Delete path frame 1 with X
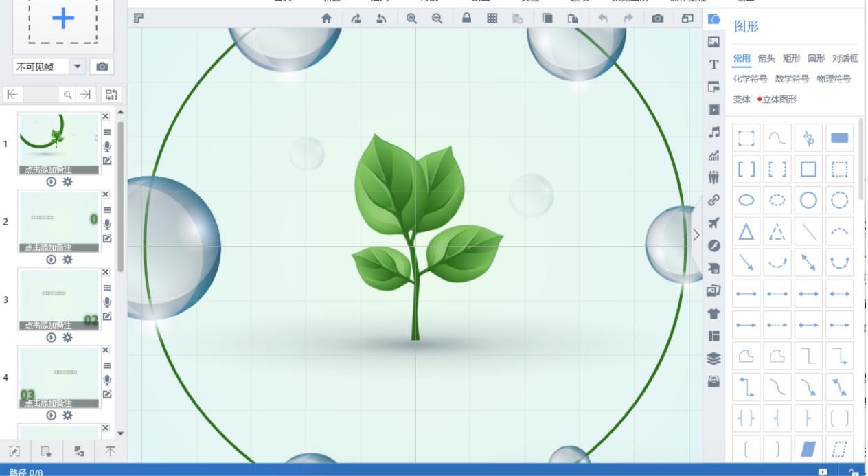Screen dimensions: 868x476 pos(106,117)
